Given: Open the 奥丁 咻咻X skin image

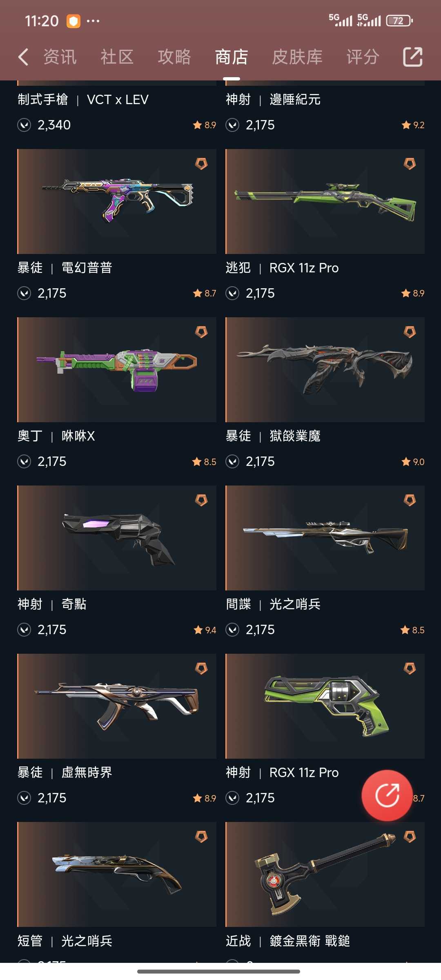Looking at the screenshot, I should pos(117,370).
